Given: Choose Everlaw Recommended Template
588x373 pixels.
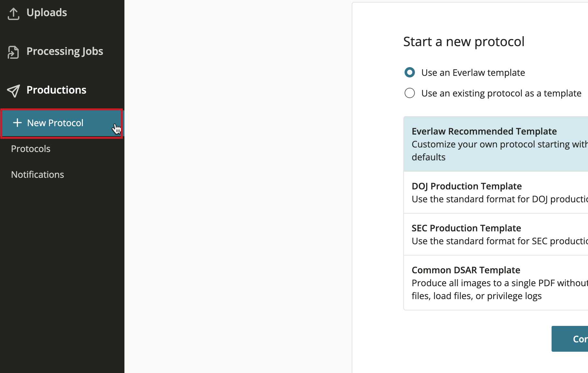Looking at the screenshot, I should click(496, 144).
